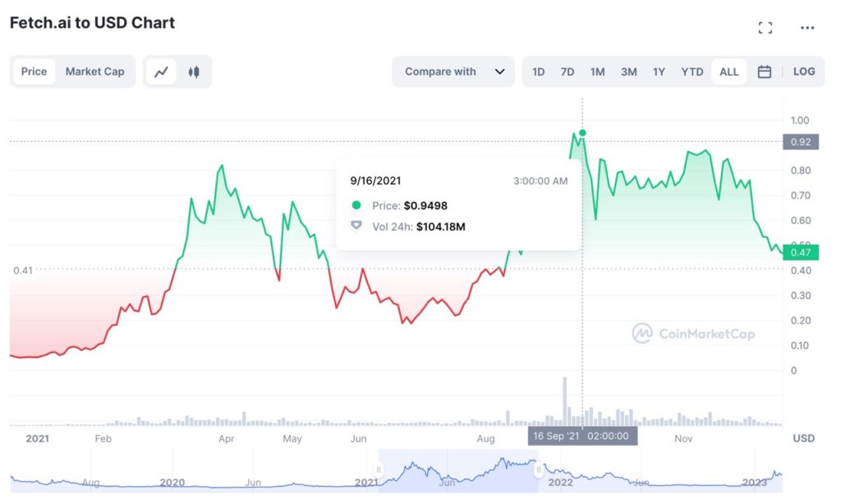The width and height of the screenshot is (841, 504).
Task: Select the 7D time range
Action: click(568, 71)
